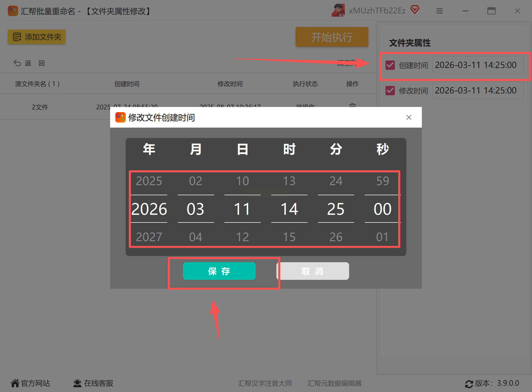
Task: Select second 59 in picker
Action: pos(383,181)
